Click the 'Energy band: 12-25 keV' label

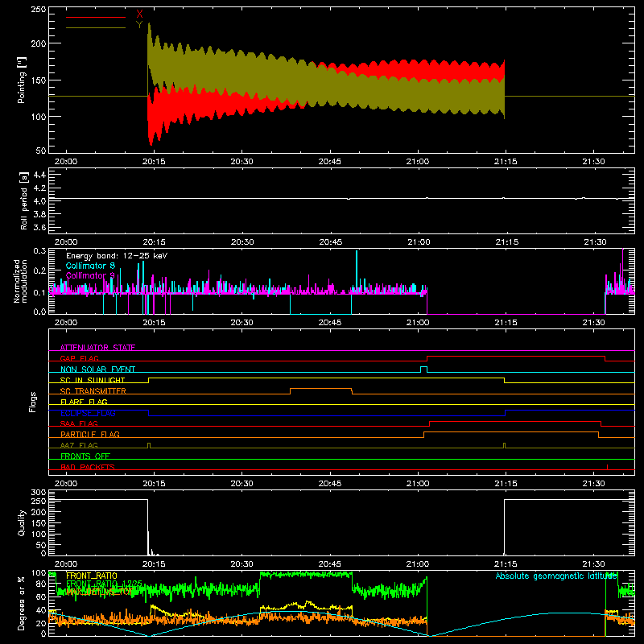click(x=117, y=256)
